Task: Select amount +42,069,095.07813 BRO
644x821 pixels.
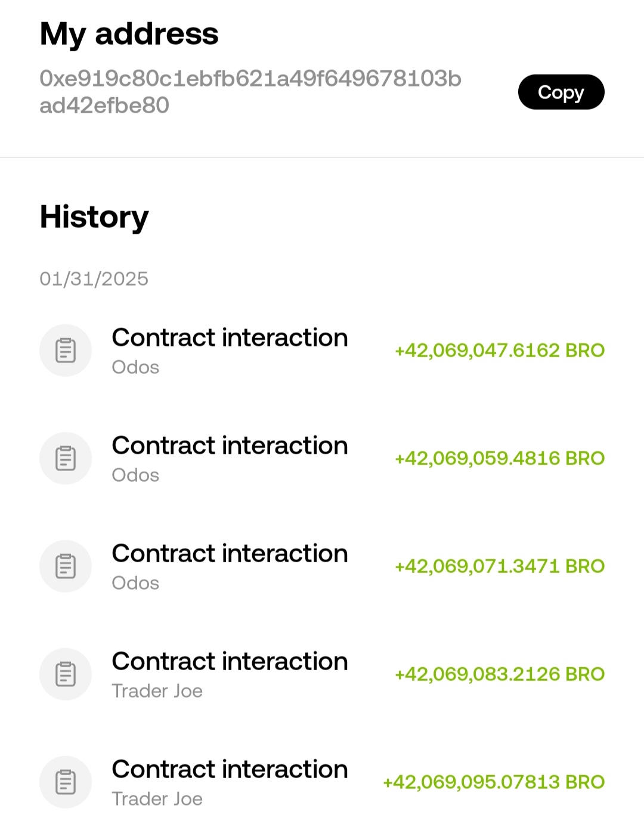Action: [x=494, y=782]
